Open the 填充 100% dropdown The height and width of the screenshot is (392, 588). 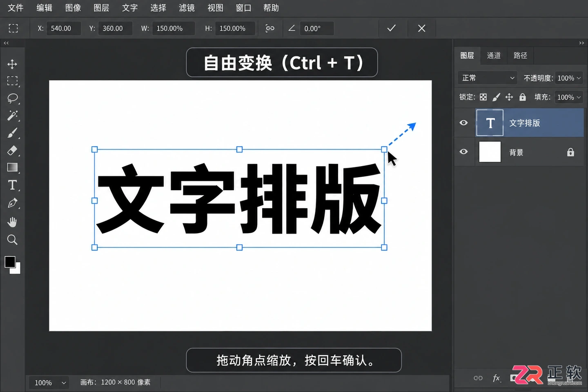[x=569, y=97]
